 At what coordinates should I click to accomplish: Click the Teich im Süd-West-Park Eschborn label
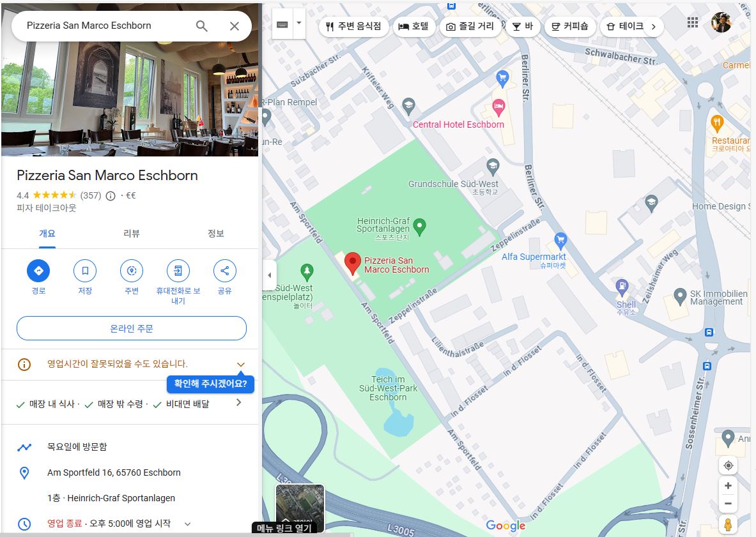(x=388, y=388)
